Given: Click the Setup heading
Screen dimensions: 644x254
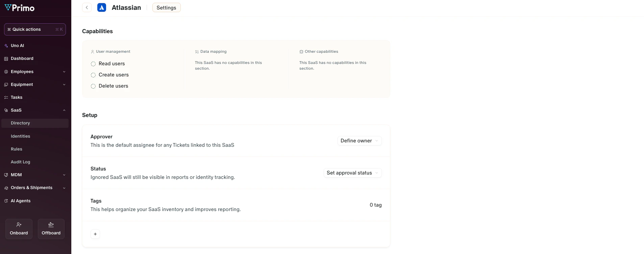Looking at the screenshot, I should click(90, 115).
